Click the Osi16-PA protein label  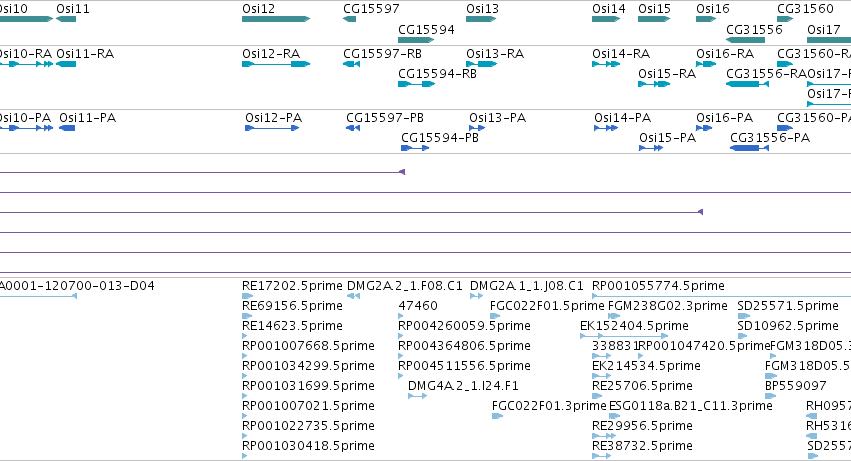(x=725, y=118)
